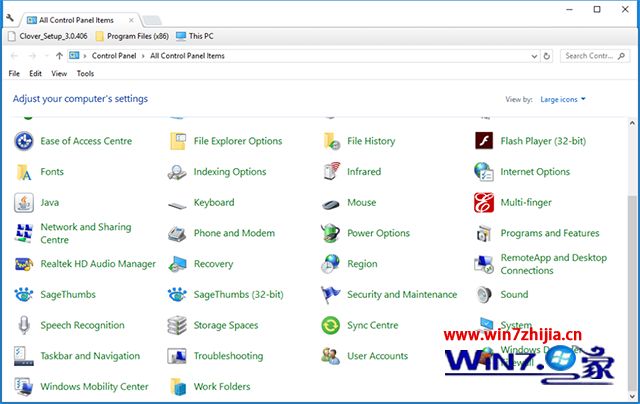Viewport: 640px width, 404px height.
Task: Open the Realtek HD Audio Manager icon
Action: [24, 264]
